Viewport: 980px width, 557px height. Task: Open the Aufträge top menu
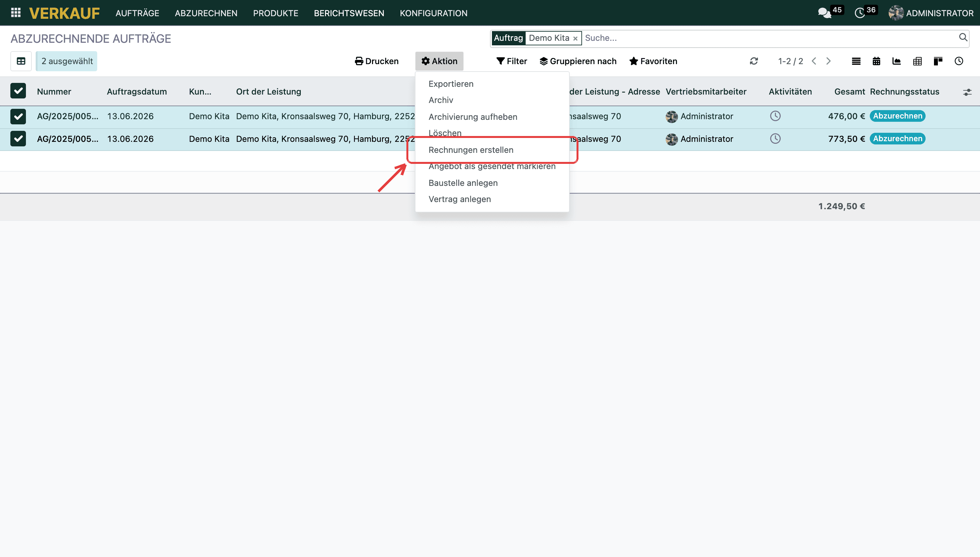[137, 13]
